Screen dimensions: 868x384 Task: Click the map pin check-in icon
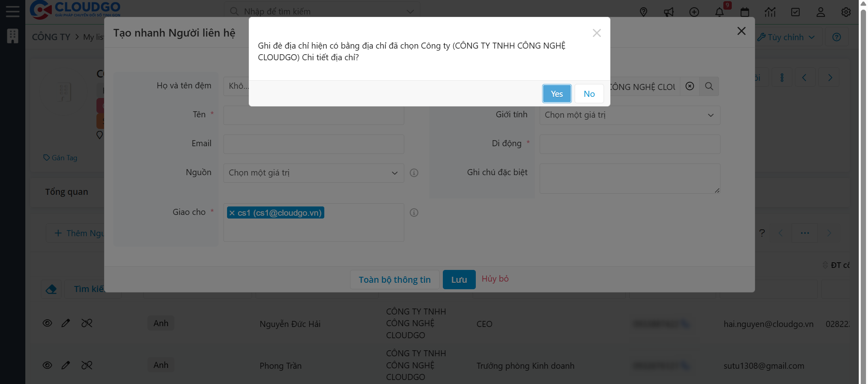[x=643, y=12]
